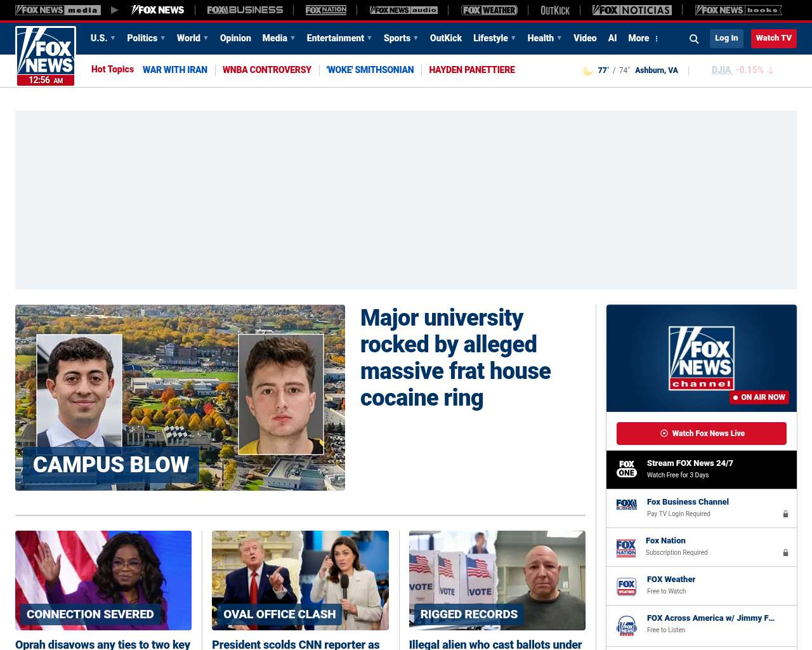The image size is (812, 650).
Task: Open the Video section
Action: coord(585,38)
